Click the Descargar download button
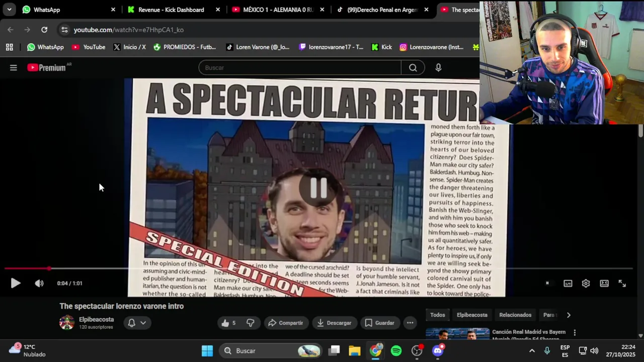 pyautogui.click(x=334, y=323)
